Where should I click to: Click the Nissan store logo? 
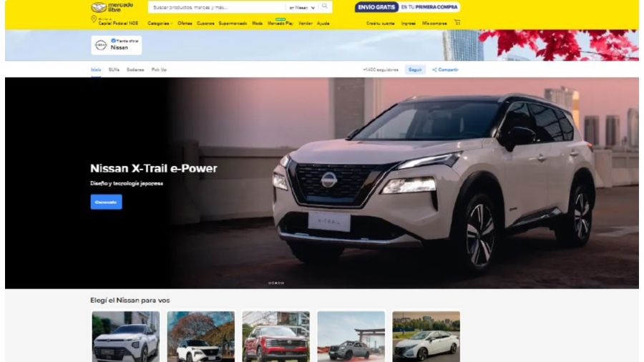point(101,45)
